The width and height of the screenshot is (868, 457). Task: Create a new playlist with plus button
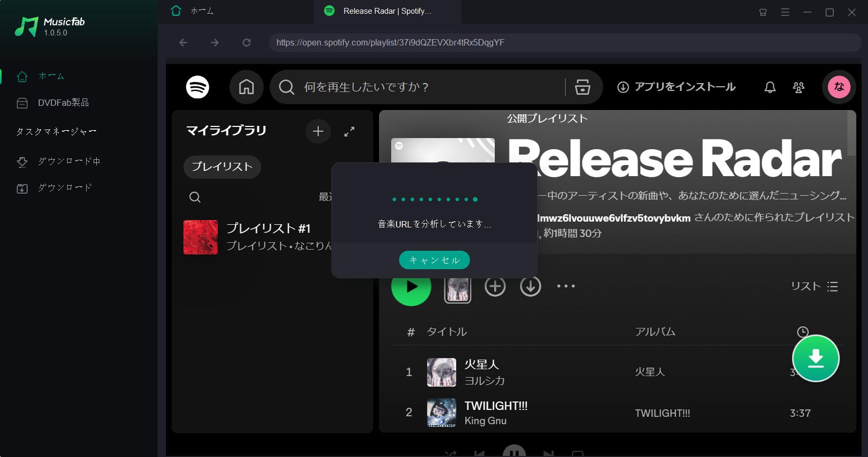point(318,131)
